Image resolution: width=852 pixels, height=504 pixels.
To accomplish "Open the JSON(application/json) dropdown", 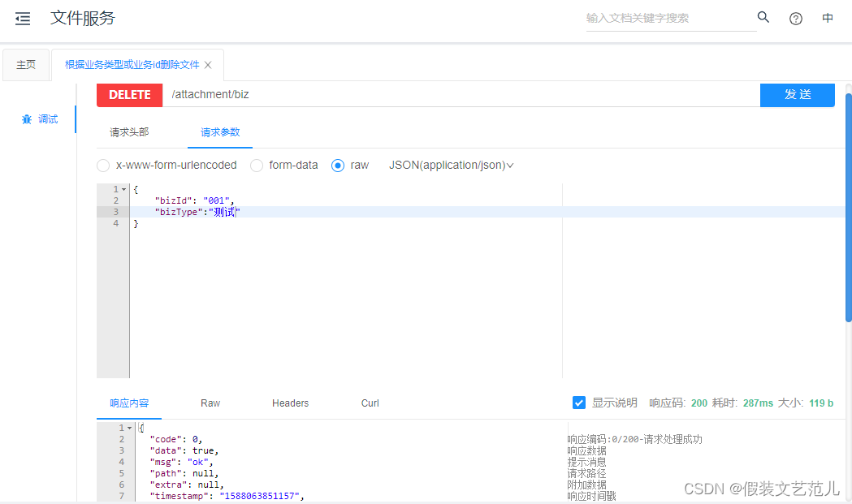I will pos(451,165).
